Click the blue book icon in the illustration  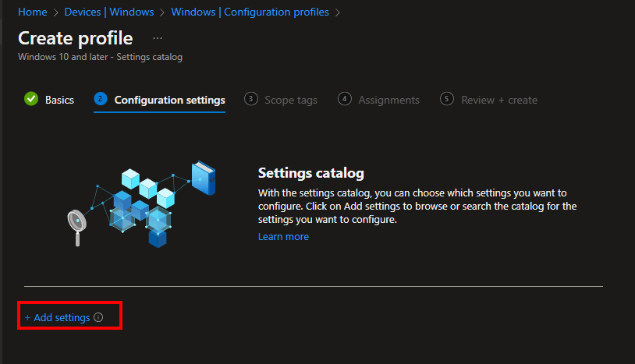pos(204,178)
